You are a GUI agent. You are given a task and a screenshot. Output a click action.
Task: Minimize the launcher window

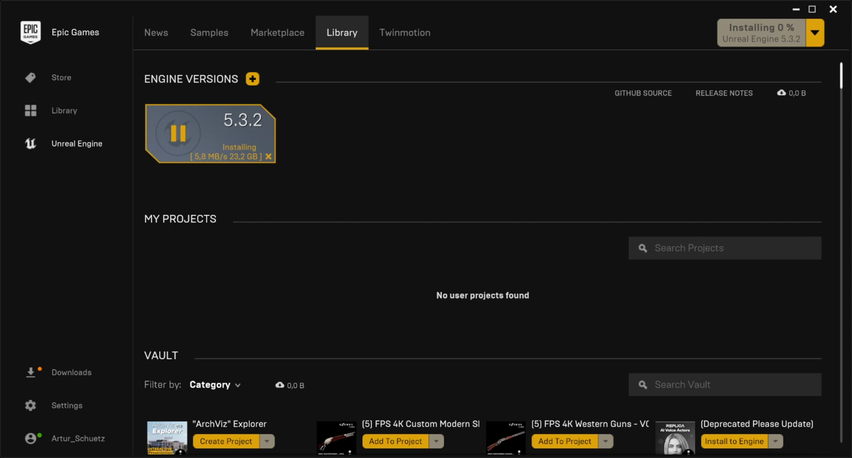tap(796, 9)
